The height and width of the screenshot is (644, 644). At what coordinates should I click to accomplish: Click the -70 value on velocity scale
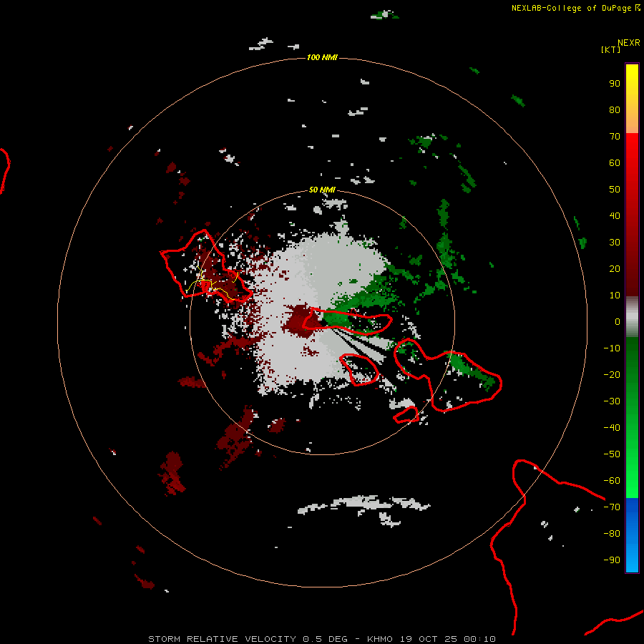point(612,507)
